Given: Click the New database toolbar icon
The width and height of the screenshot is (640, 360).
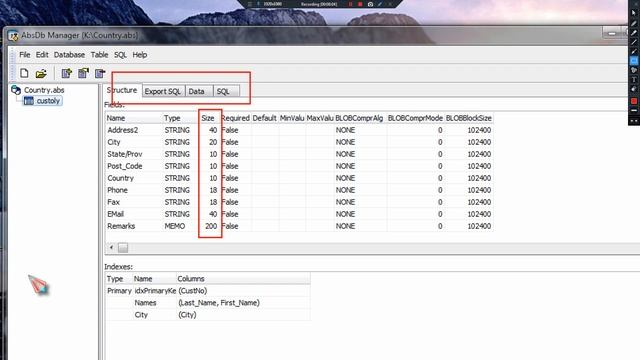Looking at the screenshot, I should (x=24, y=73).
